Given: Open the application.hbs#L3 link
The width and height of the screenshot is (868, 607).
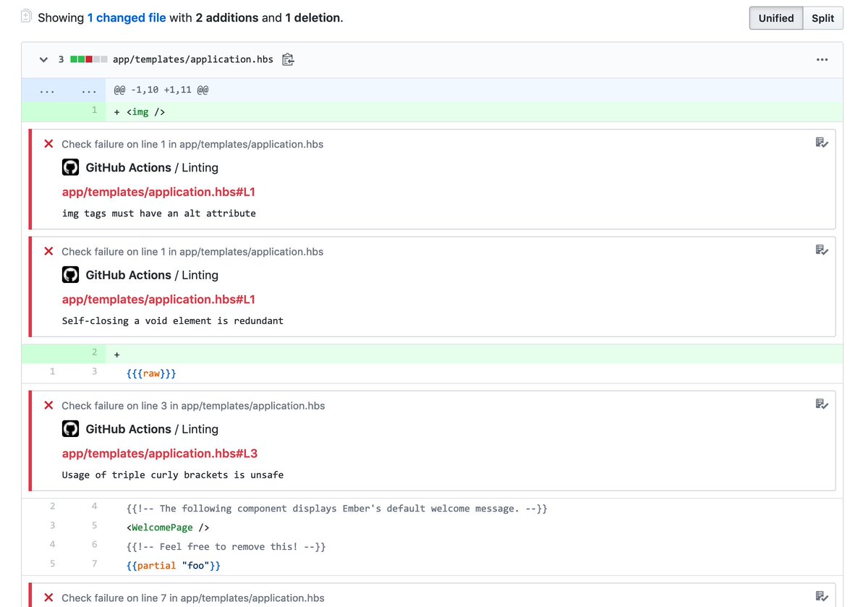Looking at the screenshot, I should coord(160,454).
